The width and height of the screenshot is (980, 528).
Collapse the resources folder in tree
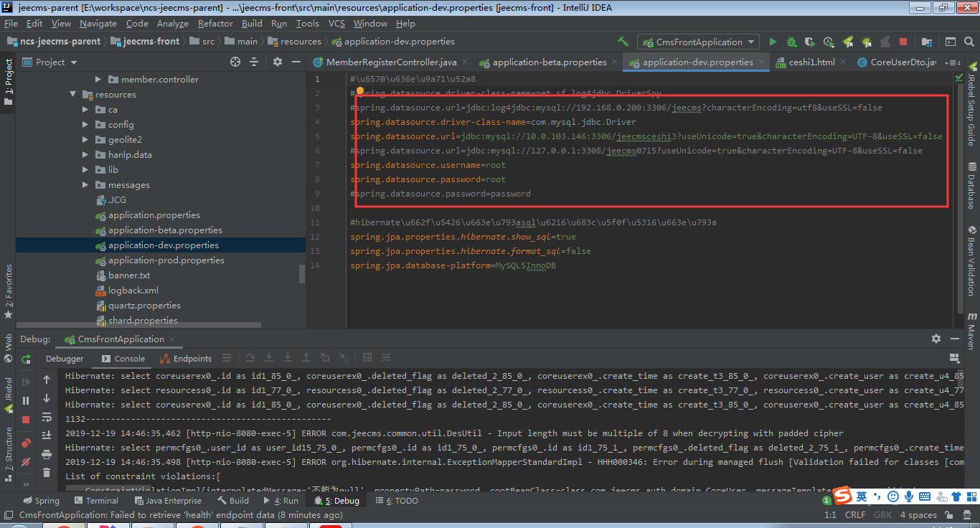pos(72,95)
